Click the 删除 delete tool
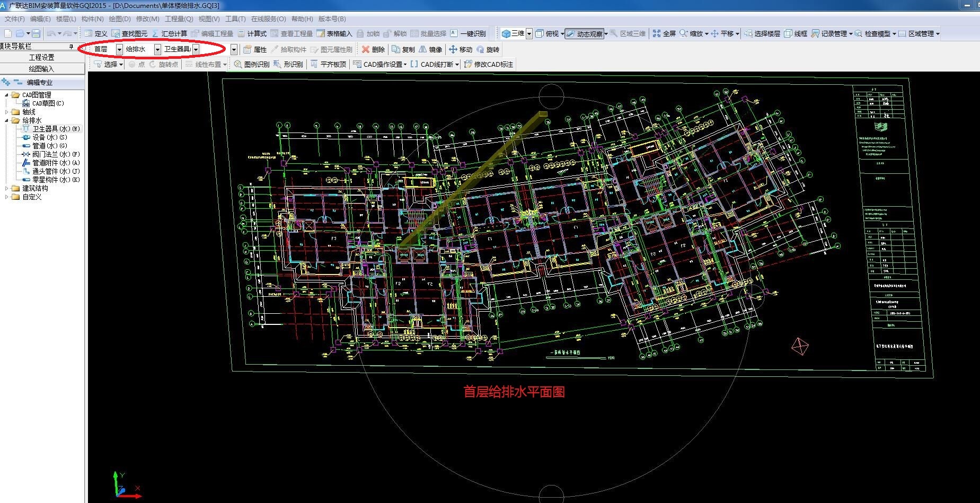Image resolution: width=980 pixels, height=503 pixels. 373,49
